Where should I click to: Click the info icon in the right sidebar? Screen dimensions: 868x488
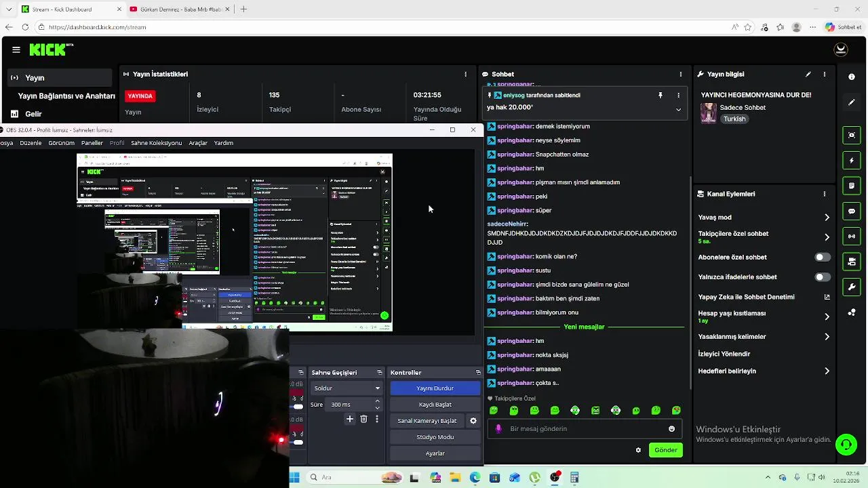852,77
